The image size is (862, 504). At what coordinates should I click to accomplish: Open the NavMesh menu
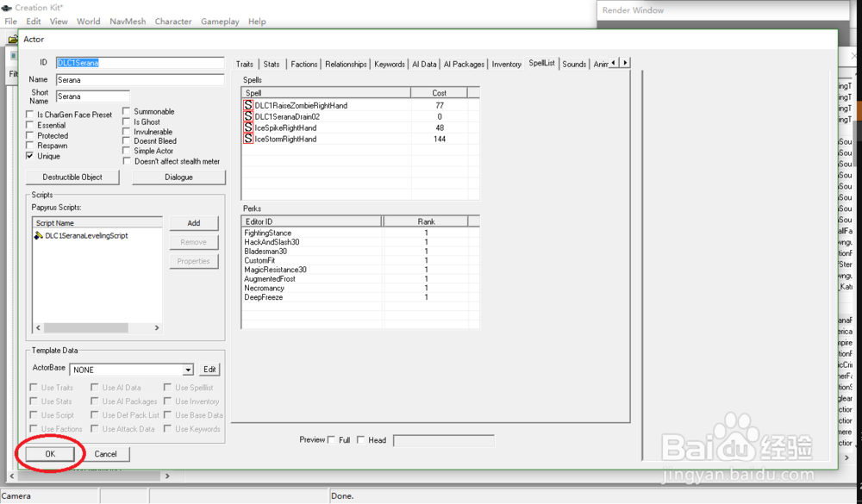[128, 22]
